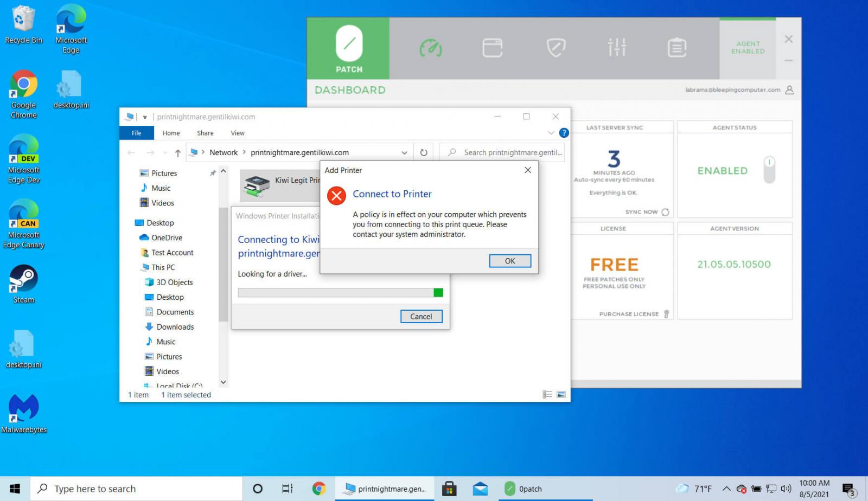Switch to details view in Explorer status bar
The height and width of the screenshot is (501, 868).
coord(547,395)
